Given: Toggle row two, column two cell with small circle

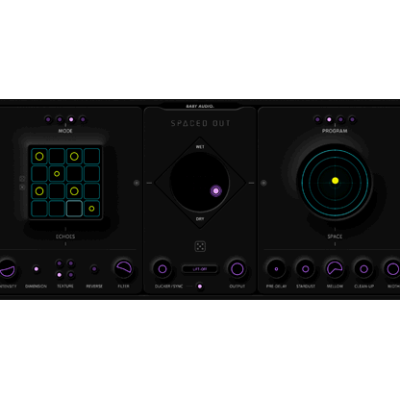Looking at the screenshot, I should 57,174.
